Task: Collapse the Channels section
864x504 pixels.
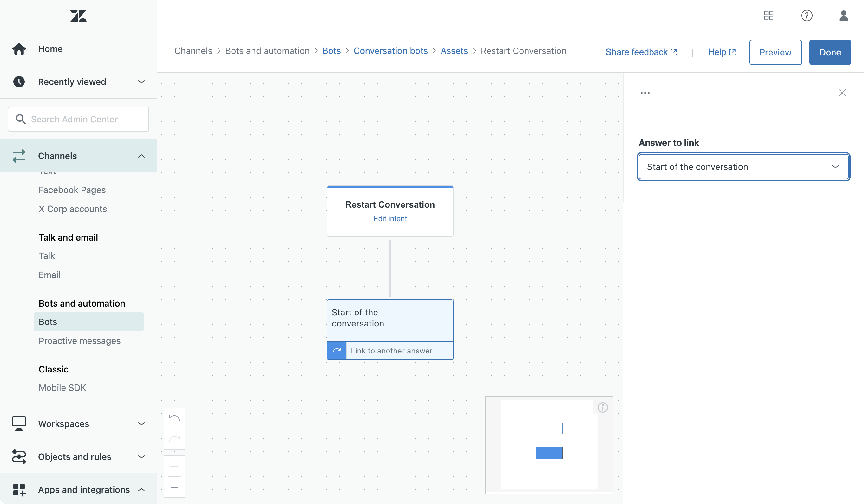Action: [x=141, y=156]
